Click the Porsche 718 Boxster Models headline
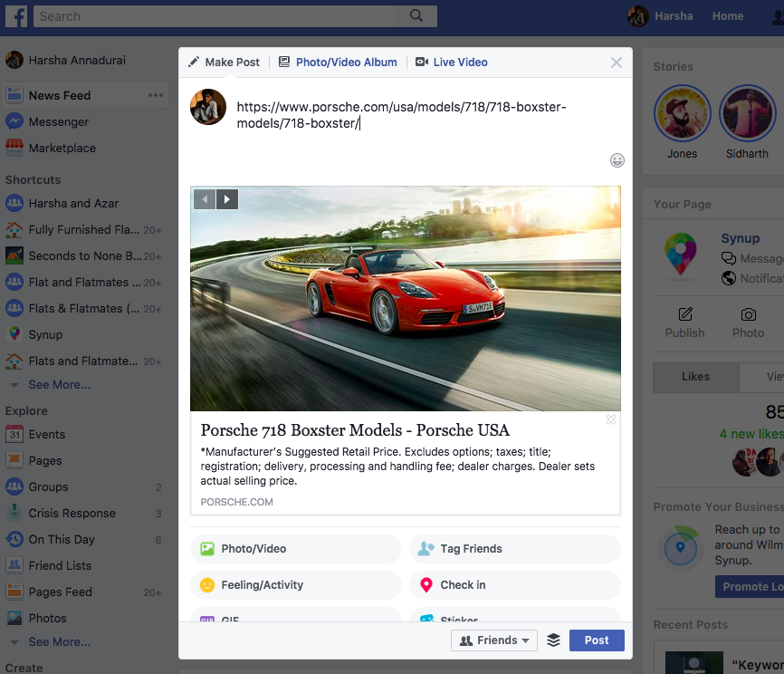 [x=355, y=429]
